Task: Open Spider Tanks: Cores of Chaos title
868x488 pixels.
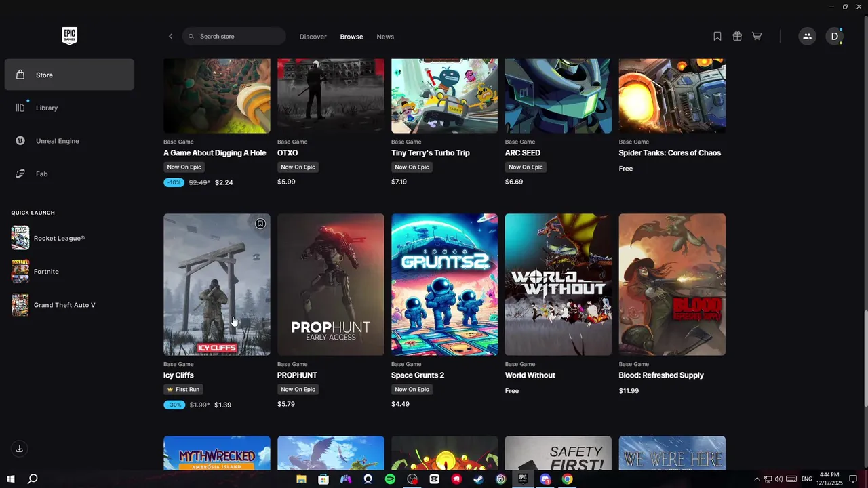Action: click(x=670, y=153)
